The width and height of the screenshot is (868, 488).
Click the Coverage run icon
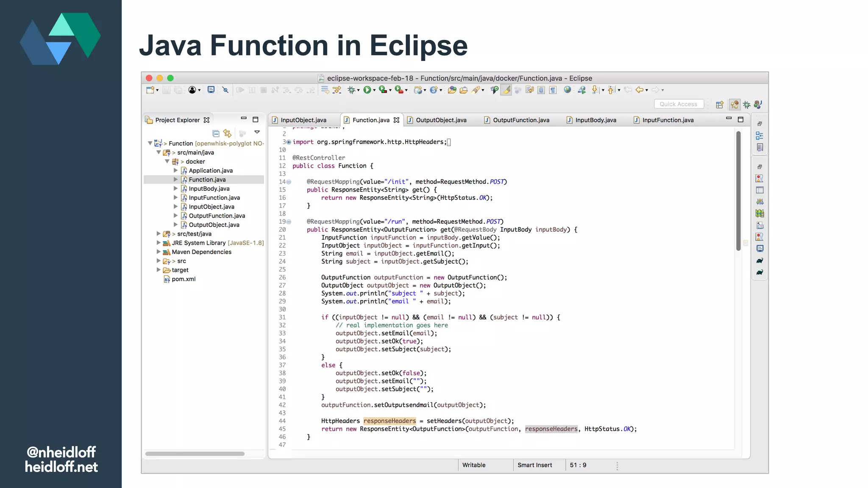click(383, 90)
